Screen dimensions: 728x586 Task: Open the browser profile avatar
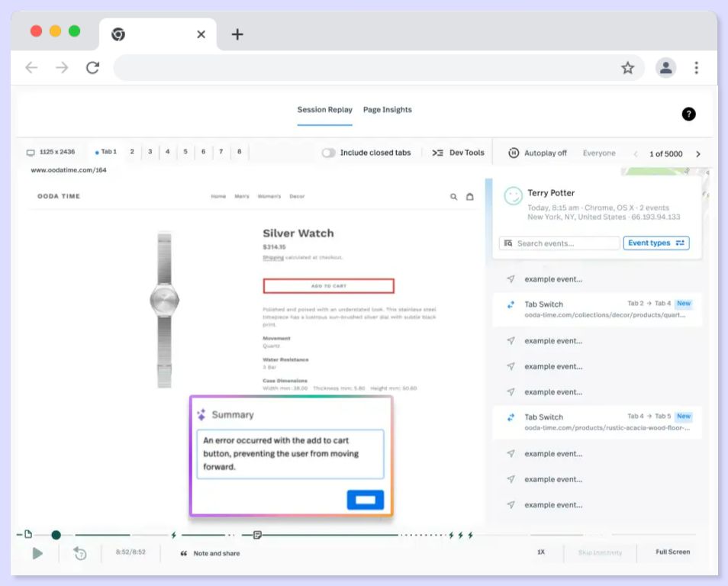(665, 68)
